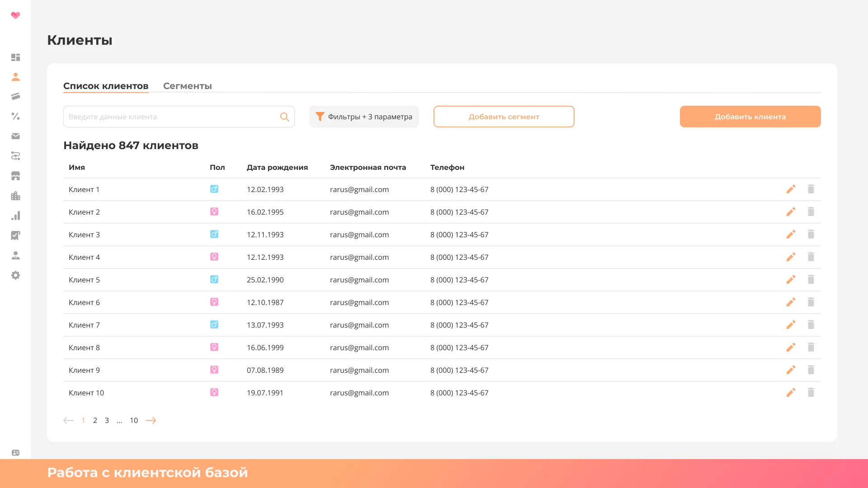Screen dimensions: 868x488
Task: Click the client data search field
Action: pos(172,117)
